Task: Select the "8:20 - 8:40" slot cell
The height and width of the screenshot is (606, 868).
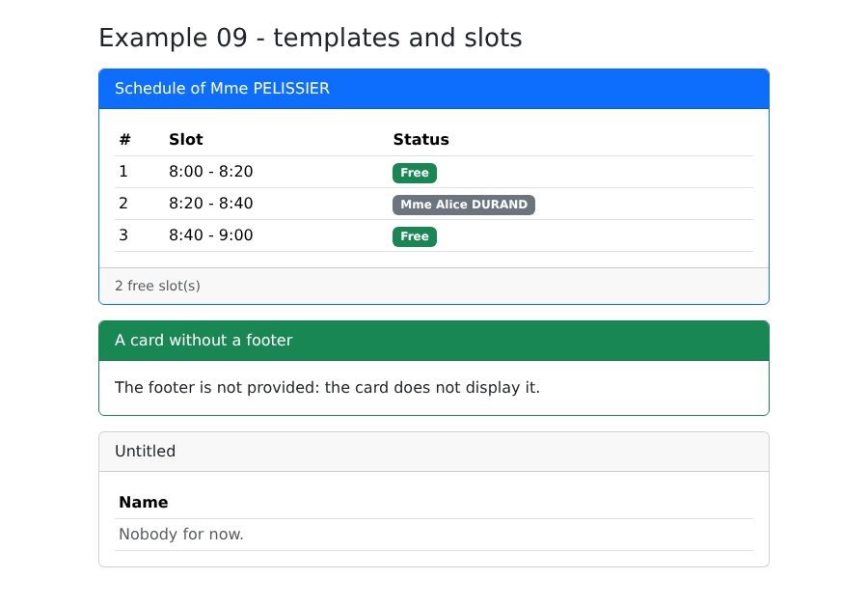Action: (211, 204)
